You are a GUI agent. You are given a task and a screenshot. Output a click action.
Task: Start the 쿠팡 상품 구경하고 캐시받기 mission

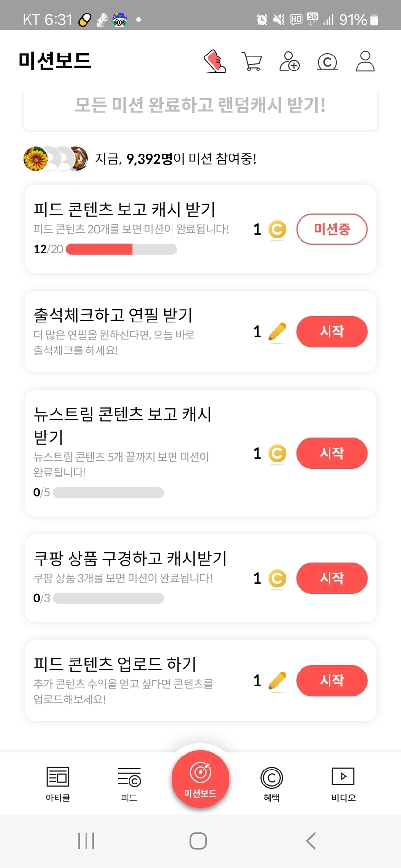331,578
